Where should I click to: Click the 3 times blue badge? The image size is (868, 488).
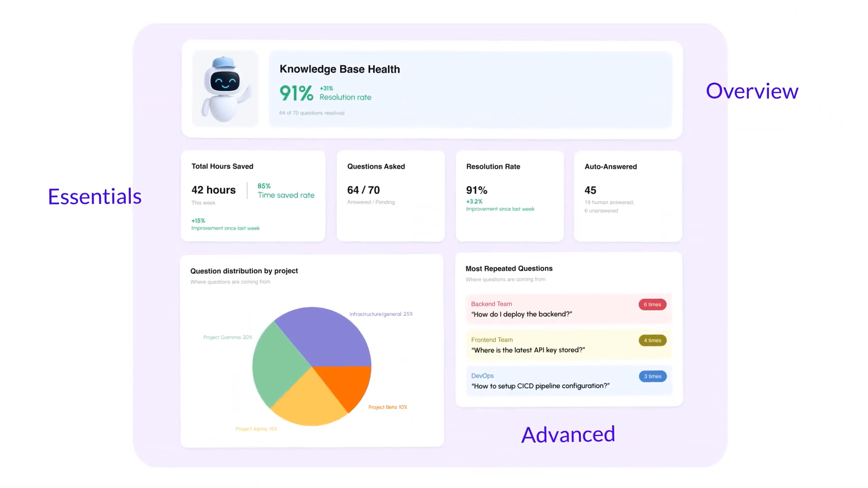652,376
